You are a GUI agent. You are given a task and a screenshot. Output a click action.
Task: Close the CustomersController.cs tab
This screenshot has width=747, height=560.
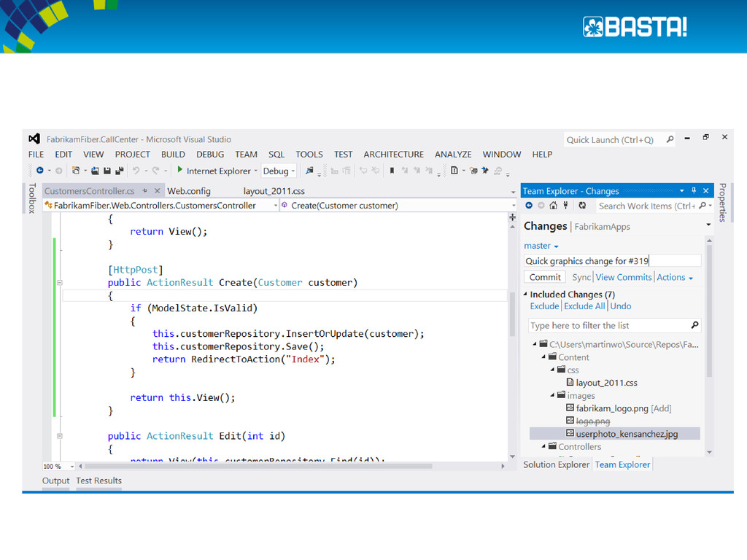(158, 190)
